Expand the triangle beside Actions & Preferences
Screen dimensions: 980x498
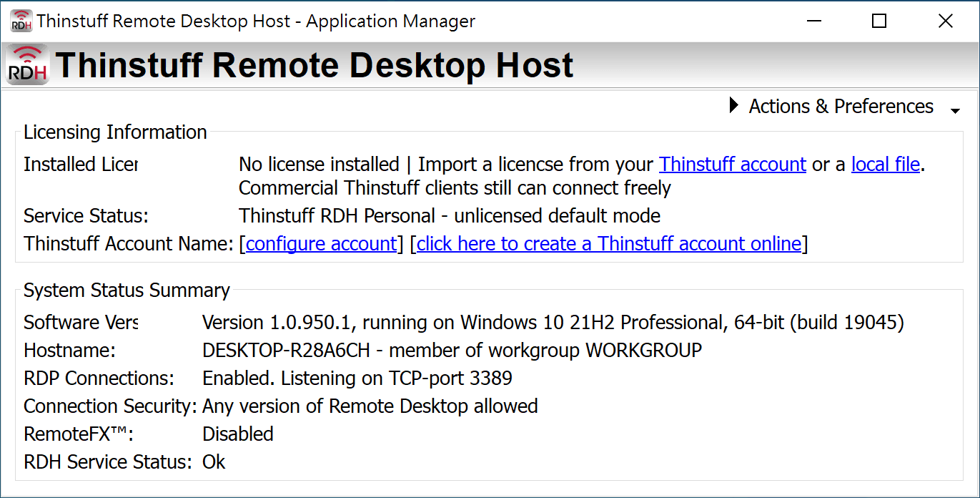click(x=733, y=106)
